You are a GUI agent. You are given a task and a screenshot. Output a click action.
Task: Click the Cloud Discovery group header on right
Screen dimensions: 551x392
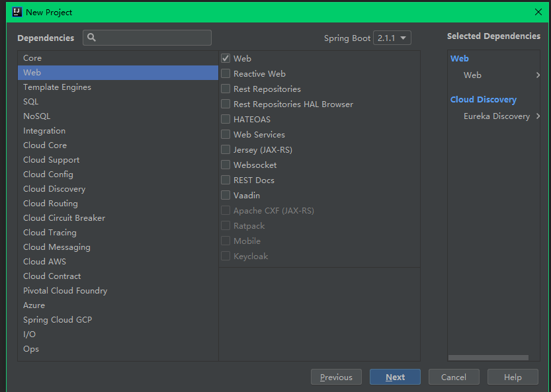coord(483,99)
